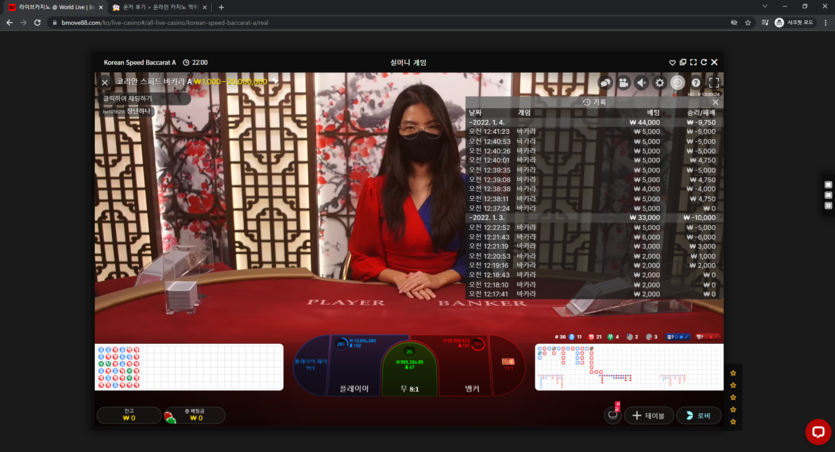Open a new browser tab
This screenshot has width=835, height=452.
pos(221,7)
